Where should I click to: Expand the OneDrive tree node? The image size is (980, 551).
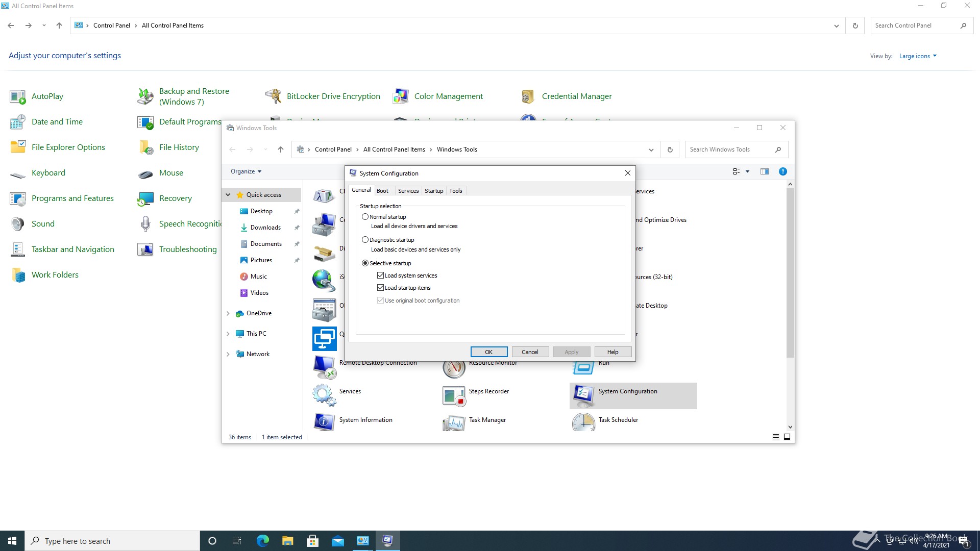pos(228,313)
